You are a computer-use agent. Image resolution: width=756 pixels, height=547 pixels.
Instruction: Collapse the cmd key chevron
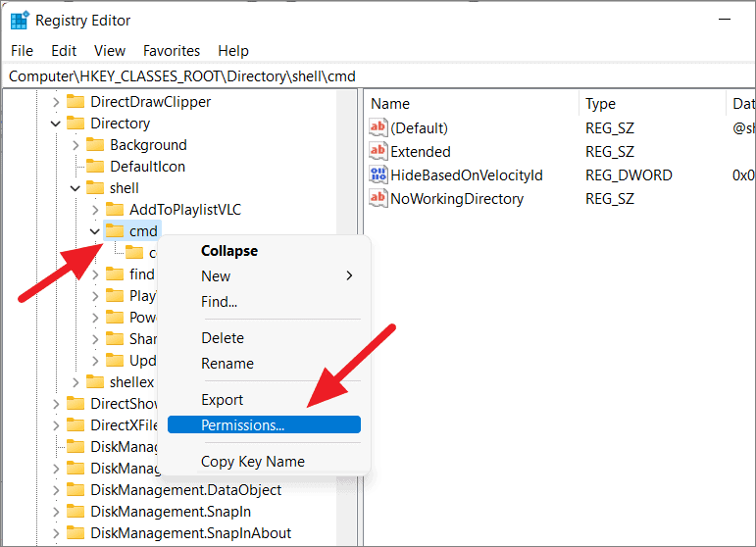95,231
